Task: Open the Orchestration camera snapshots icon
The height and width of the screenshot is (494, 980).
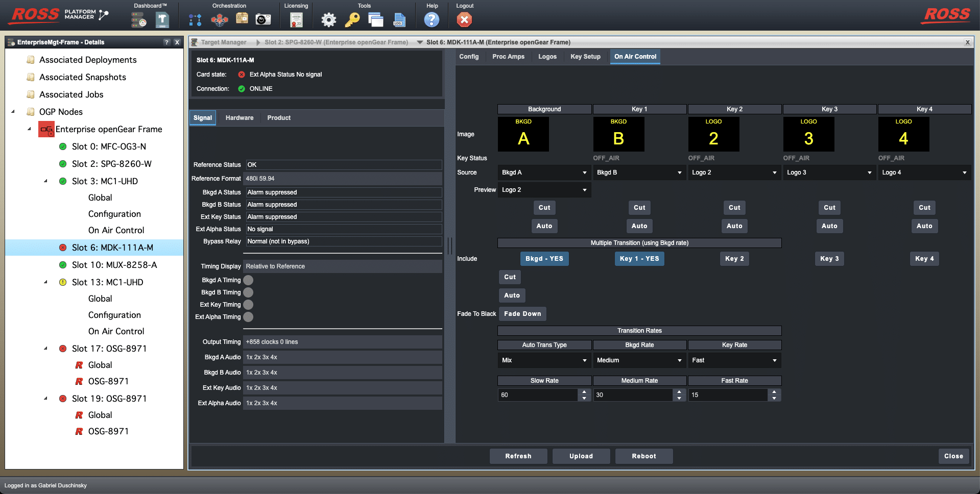Action: click(x=263, y=19)
